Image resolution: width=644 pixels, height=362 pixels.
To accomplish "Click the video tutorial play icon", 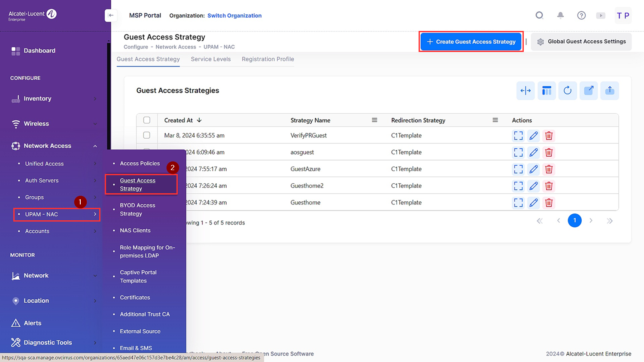I will click(x=601, y=15).
